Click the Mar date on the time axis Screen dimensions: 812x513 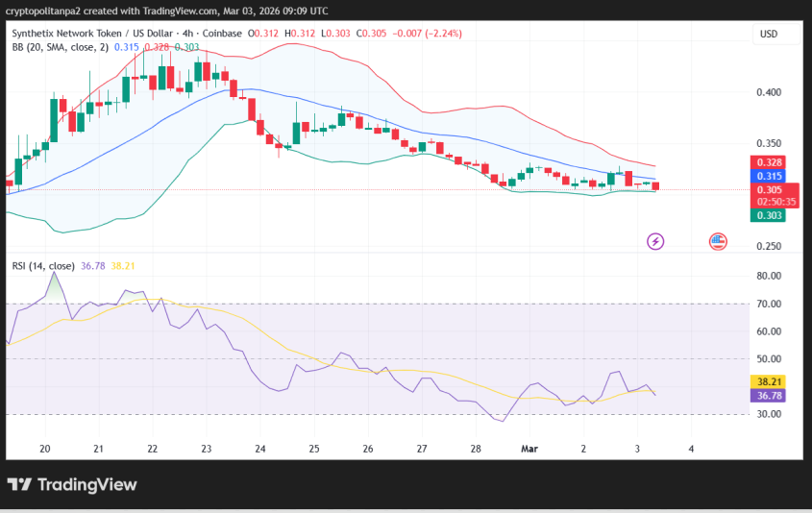pos(529,449)
